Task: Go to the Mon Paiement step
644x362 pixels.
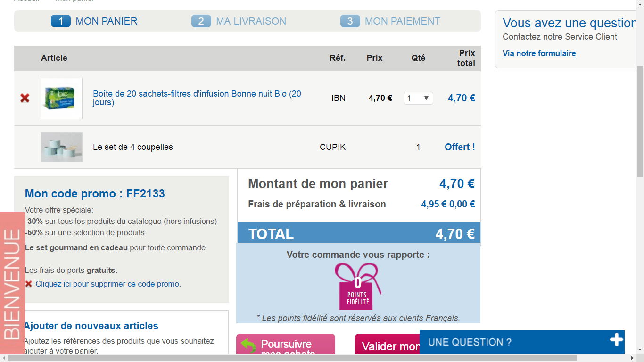Action: click(x=390, y=21)
